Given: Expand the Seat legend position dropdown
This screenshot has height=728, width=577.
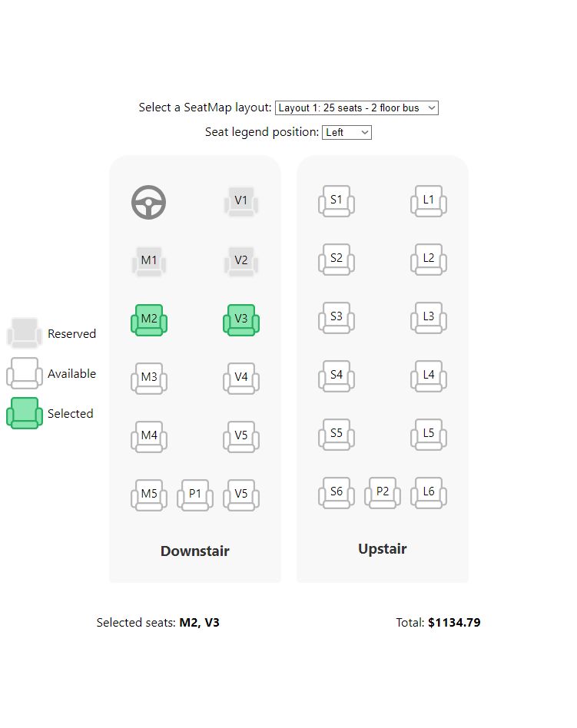Looking at the screenshot, I should (x=347, y=133).
